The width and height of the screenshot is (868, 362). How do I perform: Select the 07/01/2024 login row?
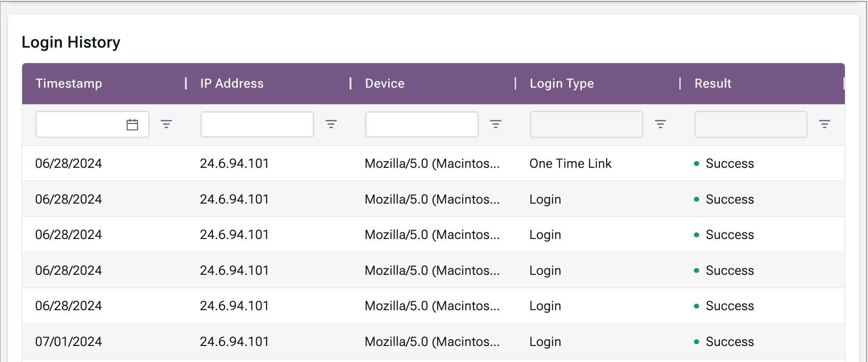[68, 342]
